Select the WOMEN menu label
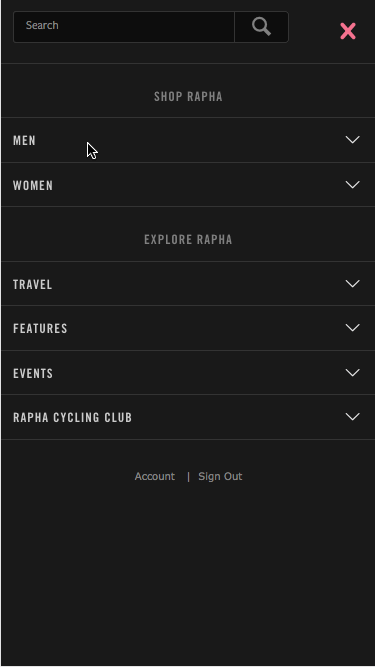Viewport: 375px width, 667px height. point(33,185)
